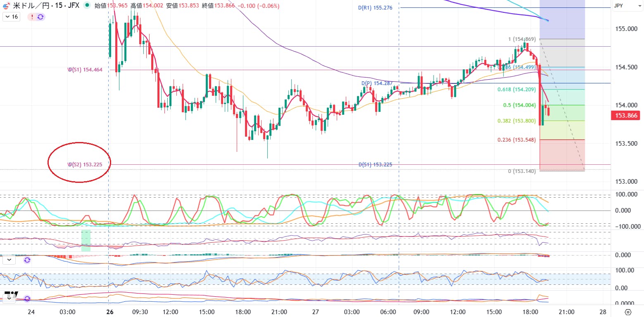Click the green market status dot
The height and width of the screenshot is (317, 644).
coord(86,6)
